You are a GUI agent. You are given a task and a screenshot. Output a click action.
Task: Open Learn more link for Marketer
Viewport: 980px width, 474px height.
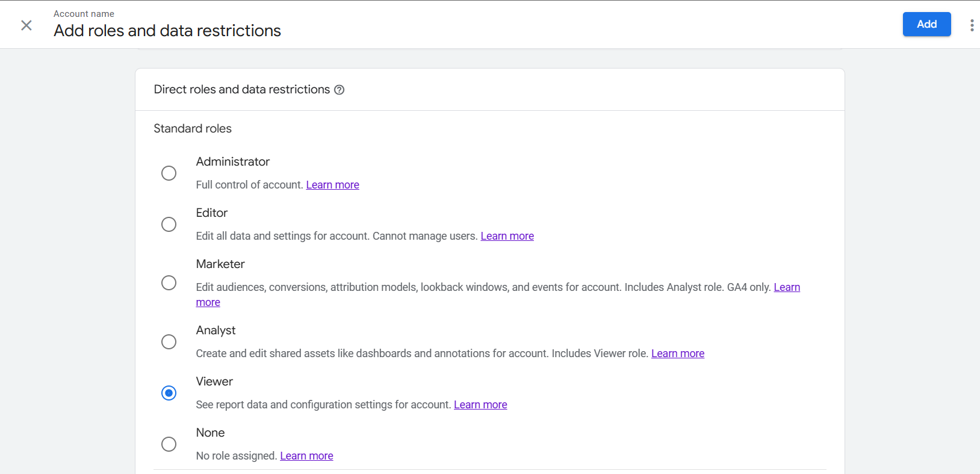[787, 287]
